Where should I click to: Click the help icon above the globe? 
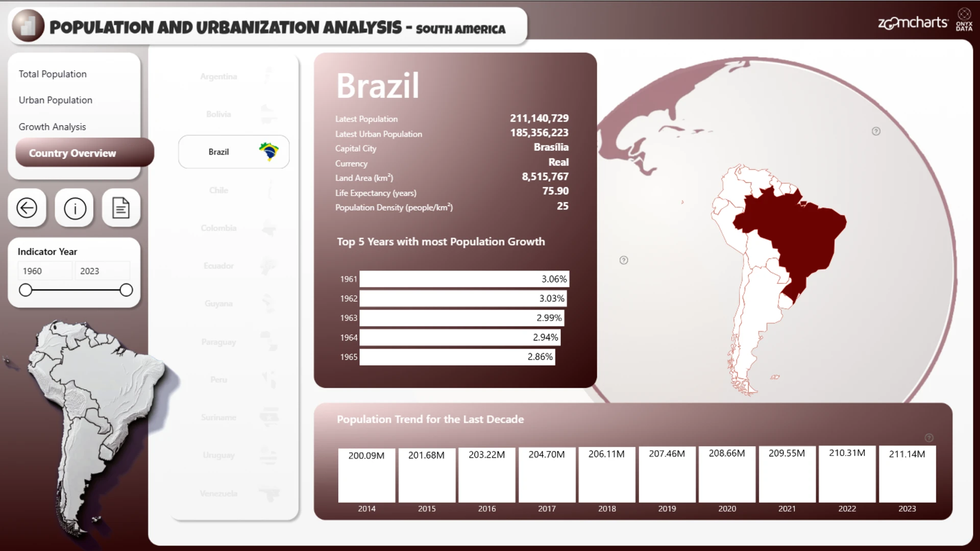[x=876, y=131]
